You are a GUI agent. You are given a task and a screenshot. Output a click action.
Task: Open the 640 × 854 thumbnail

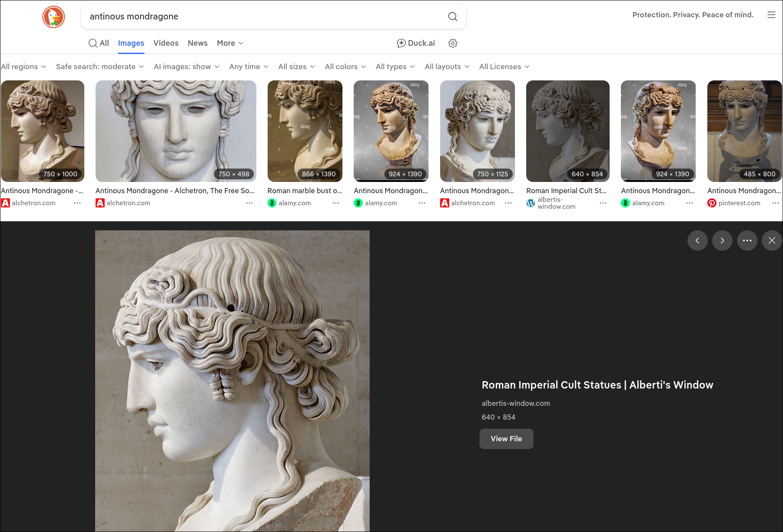pos(568,131)
